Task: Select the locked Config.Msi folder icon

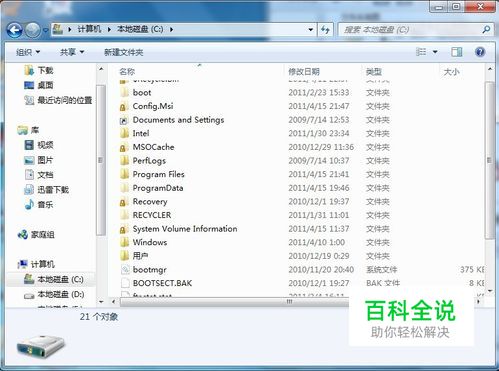Action: point(124,106)
